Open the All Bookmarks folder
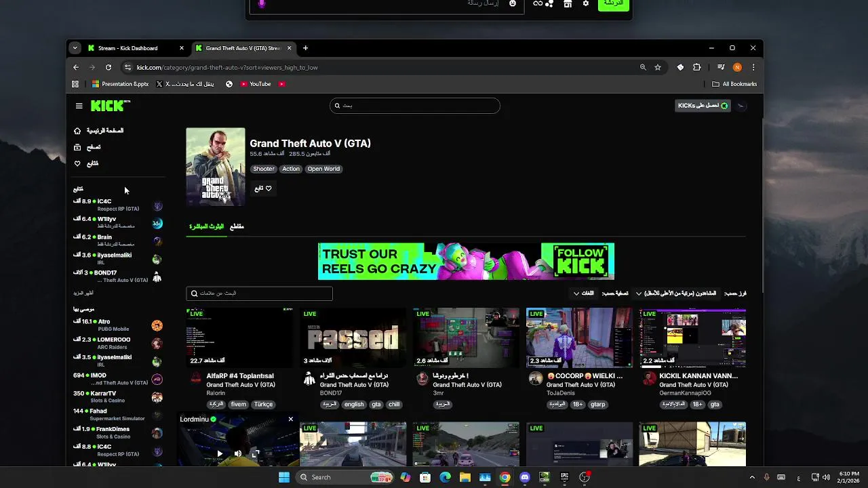The width and height of the screenshot is (868, 488). click(734, 84)
